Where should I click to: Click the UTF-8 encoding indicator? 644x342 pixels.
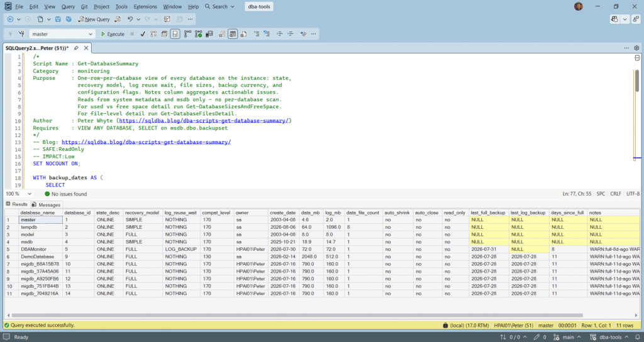tap(633, 194)
